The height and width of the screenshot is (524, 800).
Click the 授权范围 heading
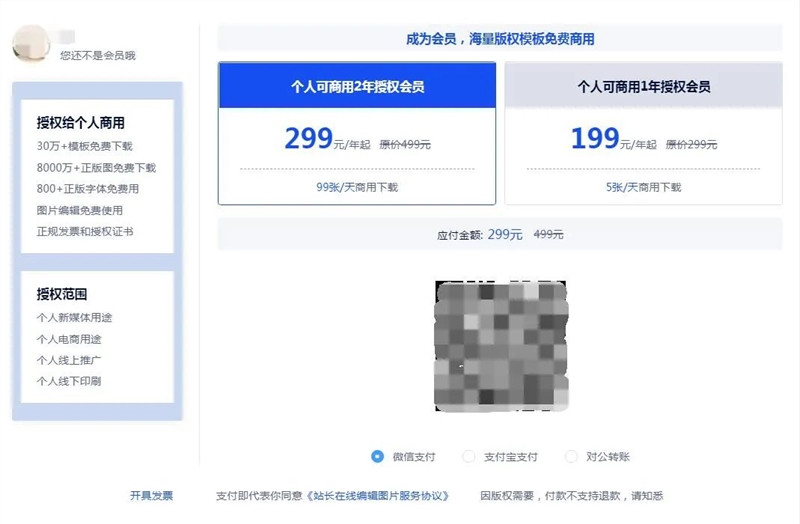tap(62, 294)
